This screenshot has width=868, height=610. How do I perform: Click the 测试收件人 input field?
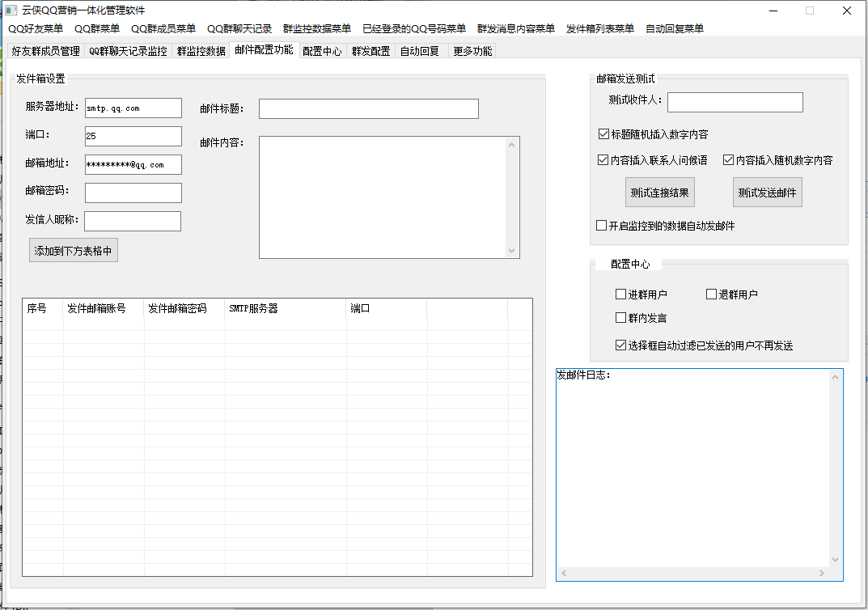click(735, 102)
